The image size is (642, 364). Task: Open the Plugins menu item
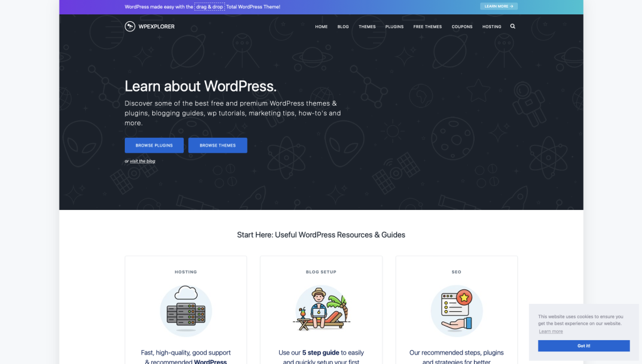click(x=394, y=26)
